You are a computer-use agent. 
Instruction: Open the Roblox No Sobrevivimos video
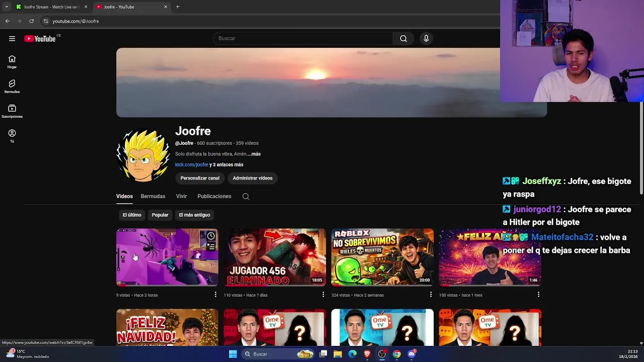pos(382,257)
